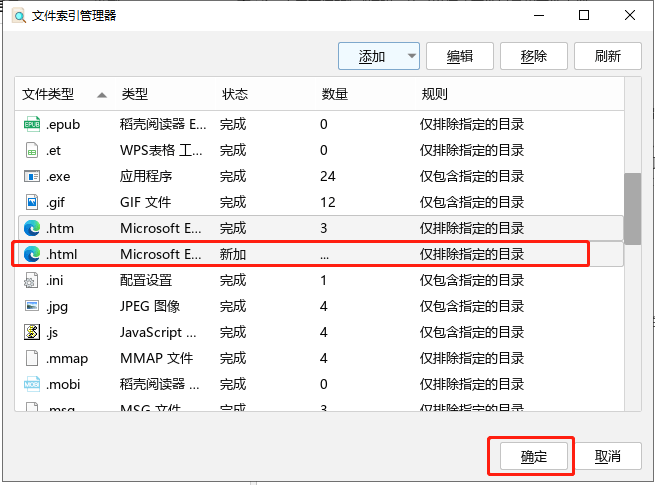
Task: Confirm with the 确定 button
Action: (x=533, y=456)
